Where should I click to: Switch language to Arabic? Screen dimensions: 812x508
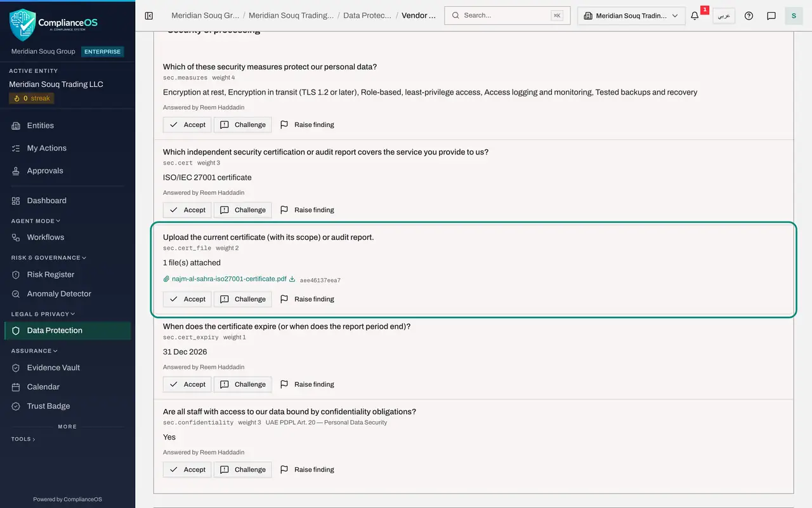[724, 16]
